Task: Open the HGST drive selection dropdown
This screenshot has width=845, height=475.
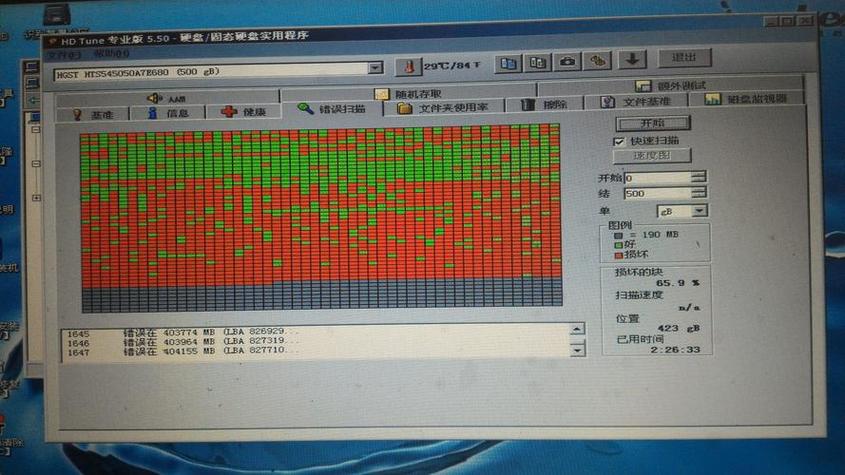Action: pos(375,68)
